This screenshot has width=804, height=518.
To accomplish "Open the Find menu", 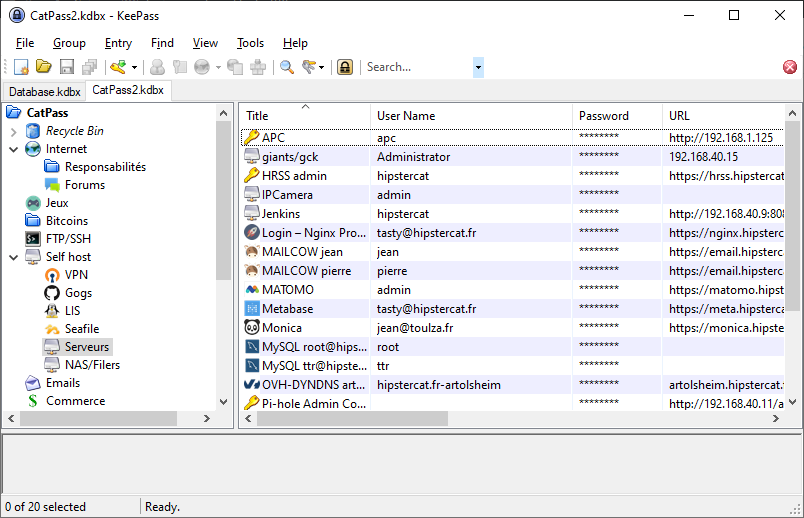I will (162, 43).
